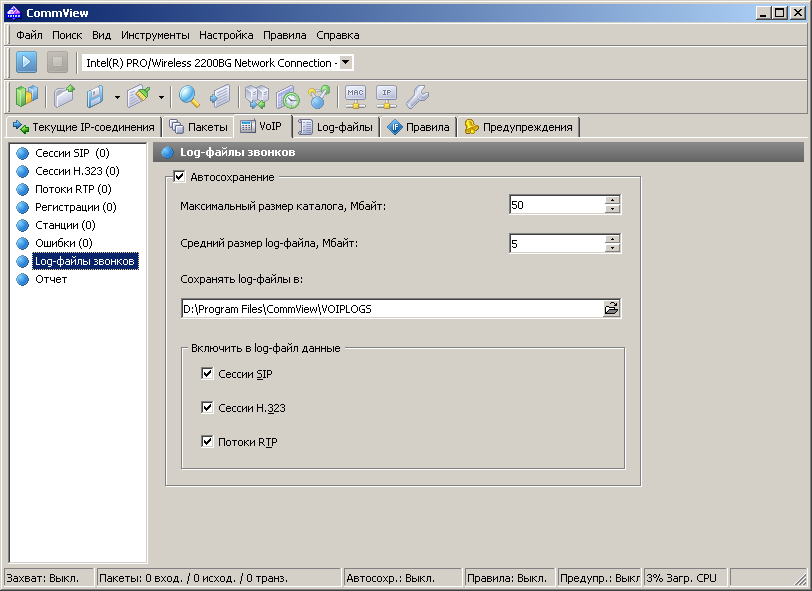Open the Вид menu
Viewport: 812px width, 591px height.
[x=102, y=35]
